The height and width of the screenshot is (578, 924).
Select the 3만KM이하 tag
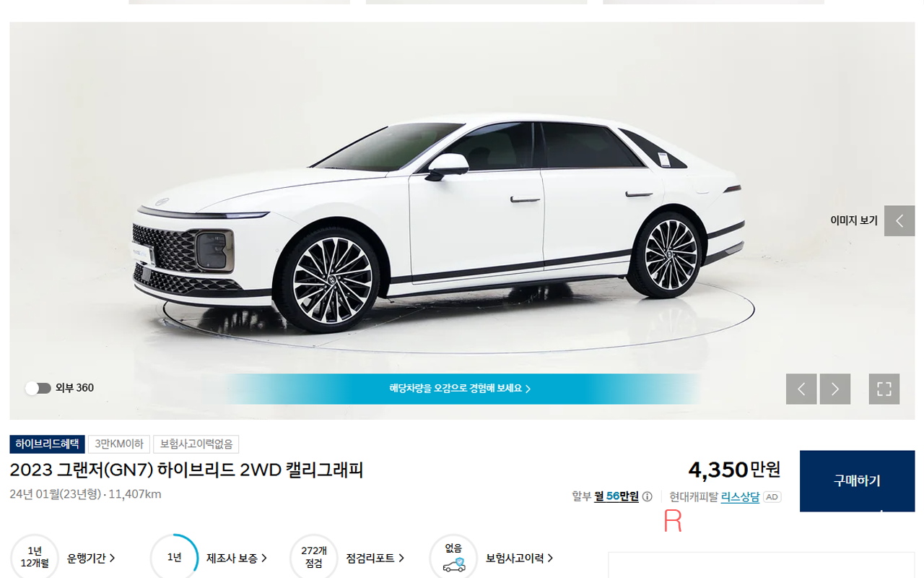119,444
